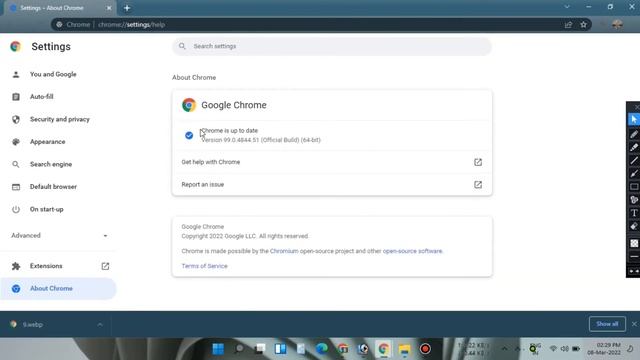
Task: Click the share page icon in address bar
Action: (x=568, y=24)
